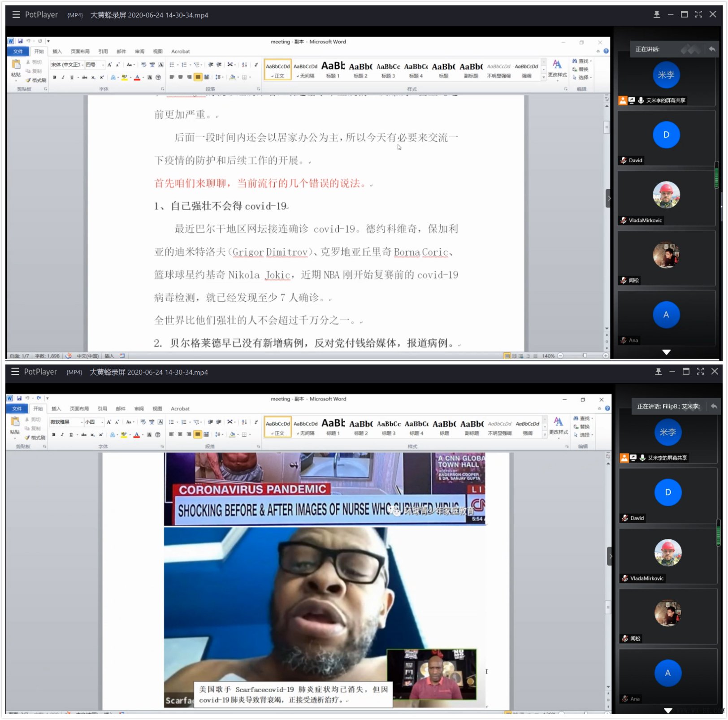Switch to 页面布局 tab in upper Word window

click(x=80, y=52)
